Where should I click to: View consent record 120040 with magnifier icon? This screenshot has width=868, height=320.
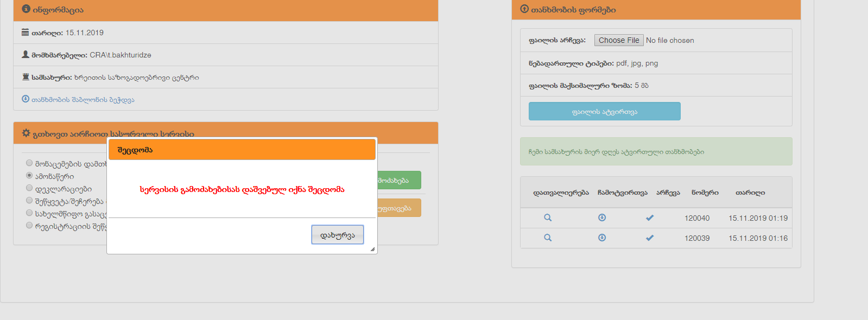(x=548, y=217)
